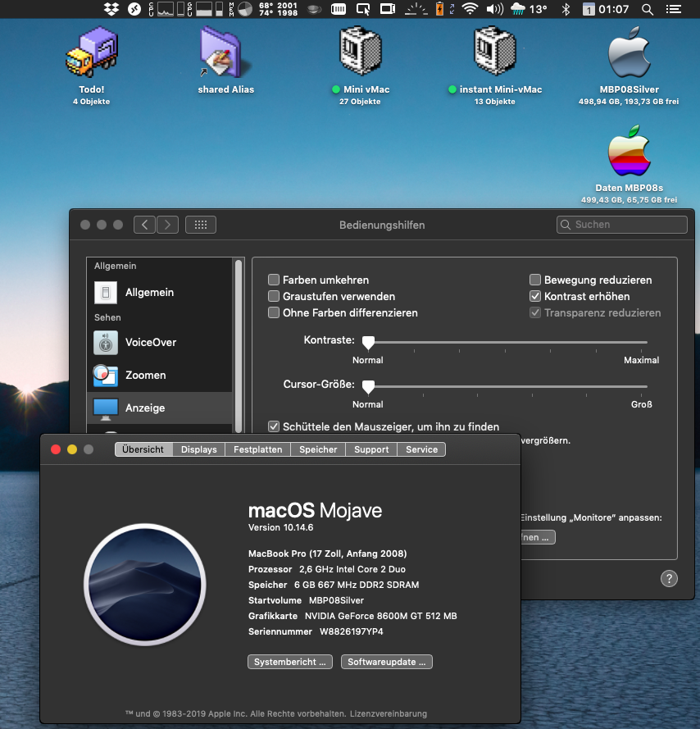Open the Lizenzvereinbarung link
Screen dimensions: 700x729
pos(388,713)
